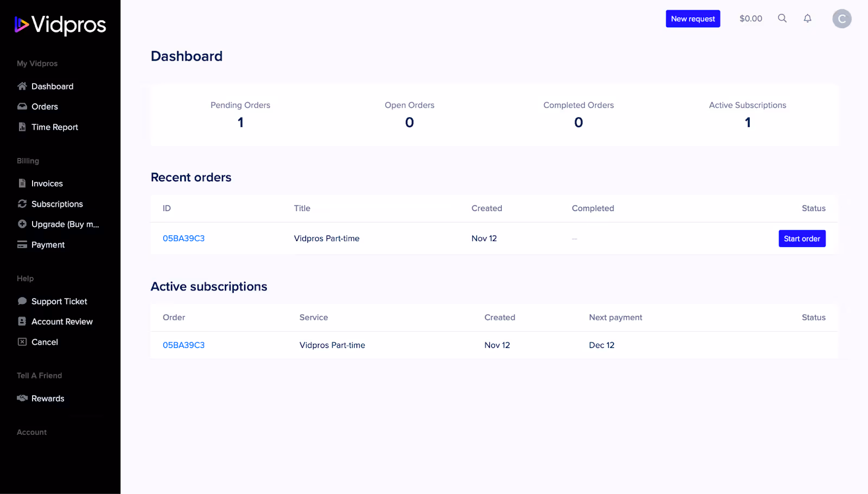This screenshot has width=868, height=494.
Task: Click Nov 12 created date in Active subscriptions
Action: (497, 345)
